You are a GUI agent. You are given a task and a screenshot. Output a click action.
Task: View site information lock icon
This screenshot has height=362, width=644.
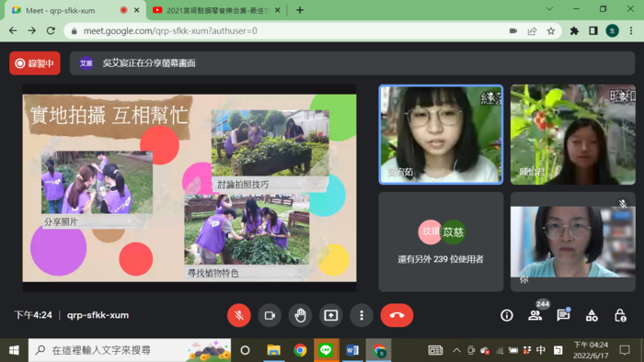(75, 30)
